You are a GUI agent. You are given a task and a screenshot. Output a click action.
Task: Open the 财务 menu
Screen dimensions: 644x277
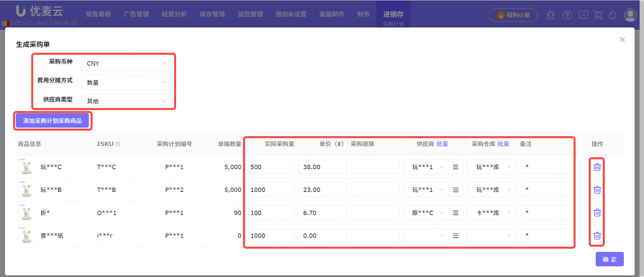364,14
